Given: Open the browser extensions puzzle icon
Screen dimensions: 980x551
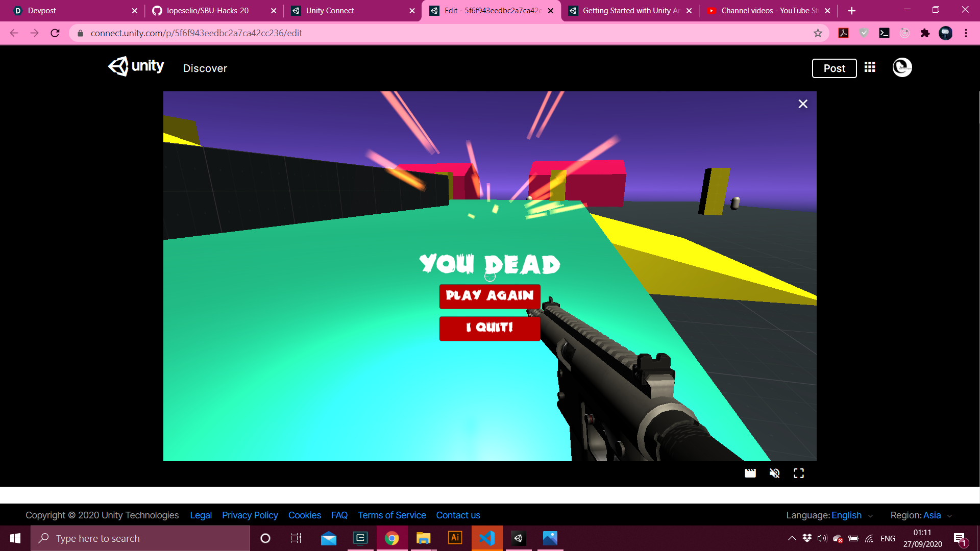Looking at the screenshot, I should [925, 33].
